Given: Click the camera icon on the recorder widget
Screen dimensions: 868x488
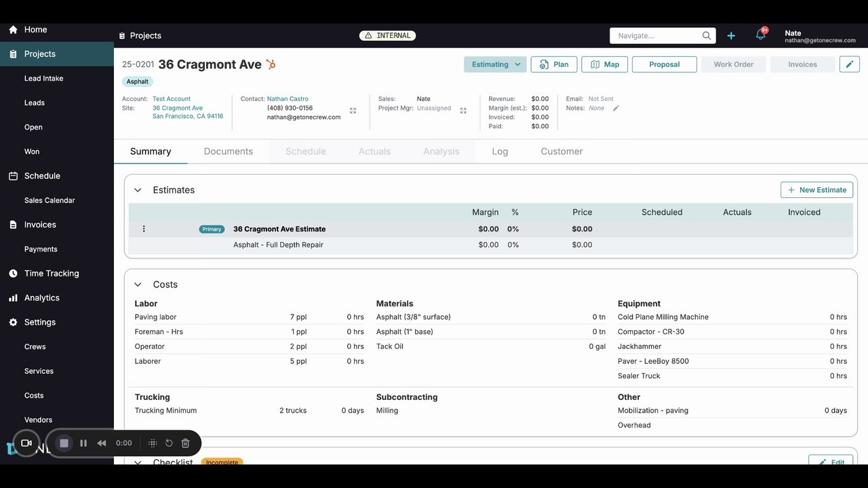Looking at the screenshot, I should coord(26,443).
